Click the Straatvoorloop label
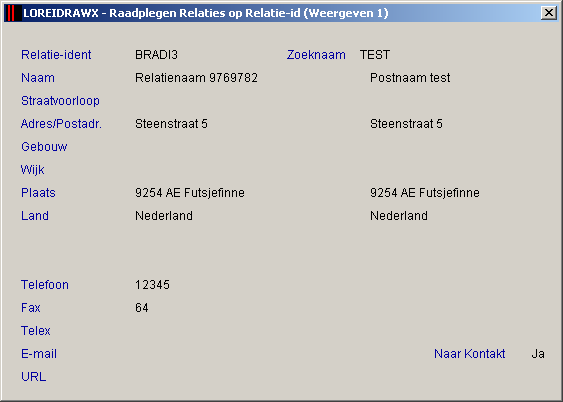563x402 pixels. 60,100
